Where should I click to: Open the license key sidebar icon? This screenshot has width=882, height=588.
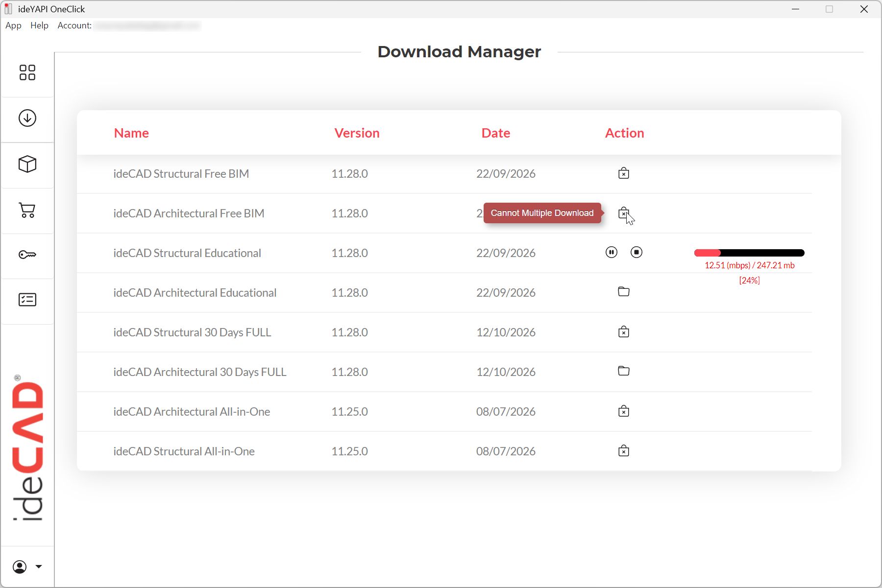27,255
